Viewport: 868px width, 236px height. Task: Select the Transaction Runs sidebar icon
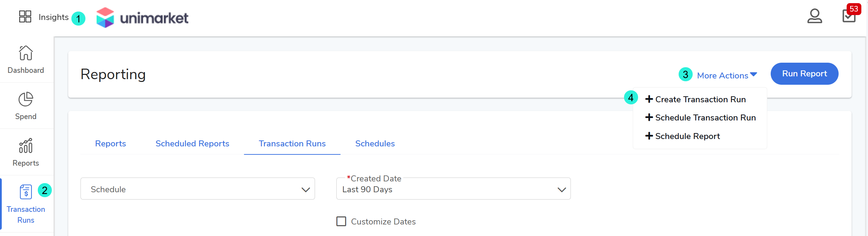26,192
